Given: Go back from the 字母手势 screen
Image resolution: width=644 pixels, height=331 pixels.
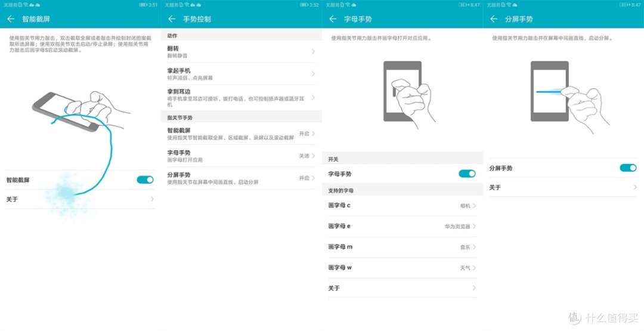Looking at the screenshot, I should 333,19.
